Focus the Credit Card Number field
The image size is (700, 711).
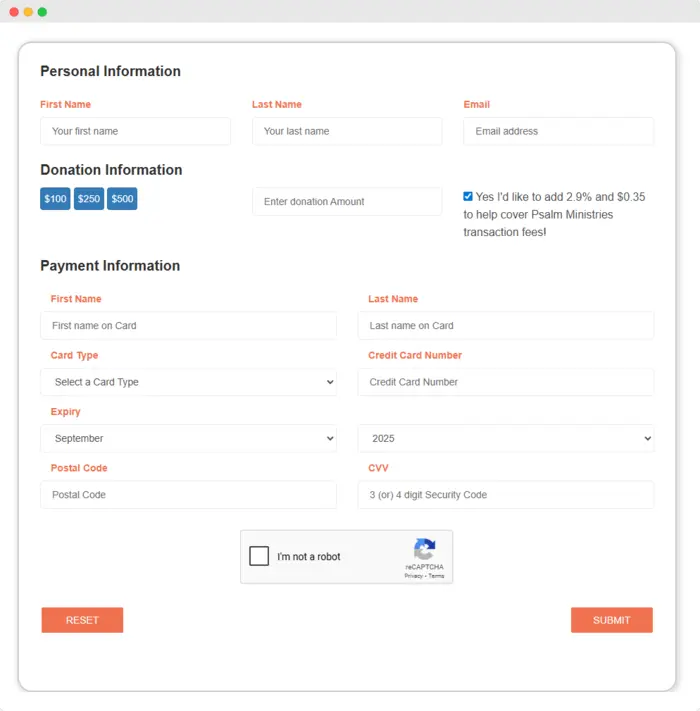click(x=506, y=382)
